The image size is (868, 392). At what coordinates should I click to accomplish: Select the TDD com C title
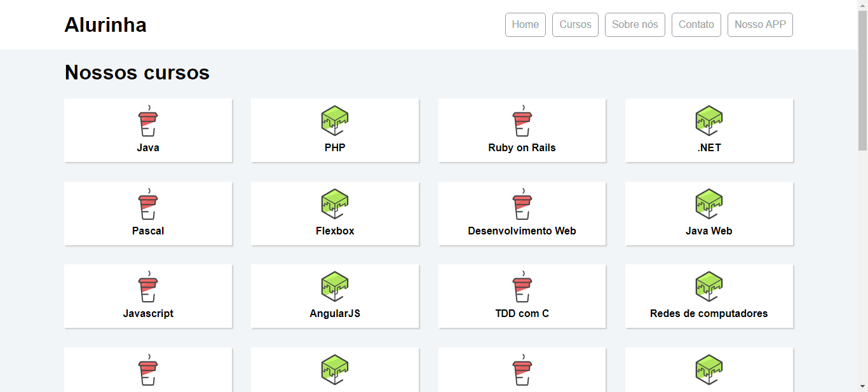click(x=522, y=313)
